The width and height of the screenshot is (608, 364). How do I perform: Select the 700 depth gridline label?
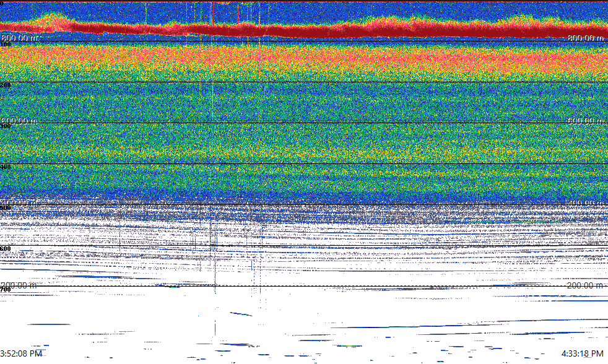6,290
